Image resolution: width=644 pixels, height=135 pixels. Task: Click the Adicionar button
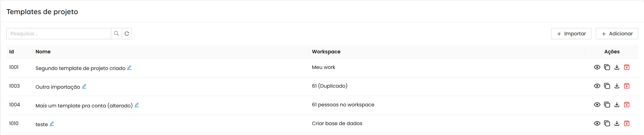(617, 34)
